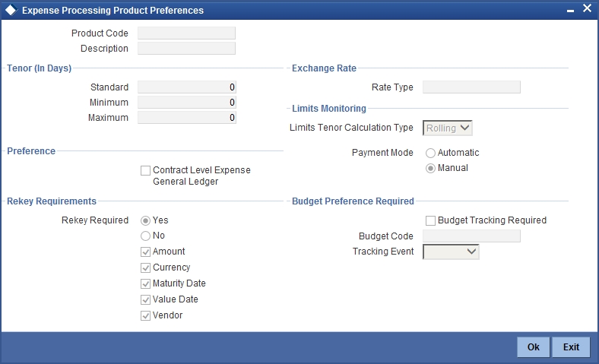Image resolution: width=599 pixels, height=364 pixels.
Task: Enable Contract Level Expense General Ledger checkbox
Action: click(146, 171)
